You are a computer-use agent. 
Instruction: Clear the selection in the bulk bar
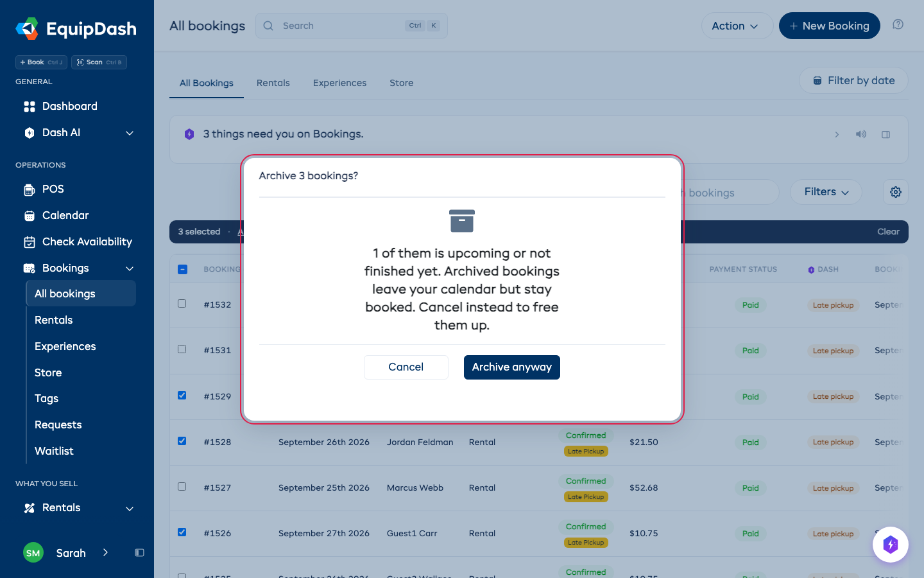tap(888, 232)
